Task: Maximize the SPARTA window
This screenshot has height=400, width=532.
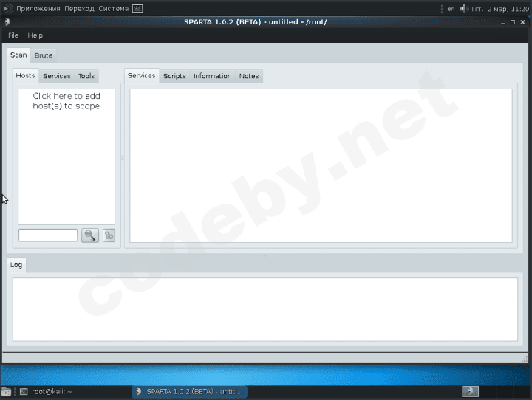Action: (513, 22)
